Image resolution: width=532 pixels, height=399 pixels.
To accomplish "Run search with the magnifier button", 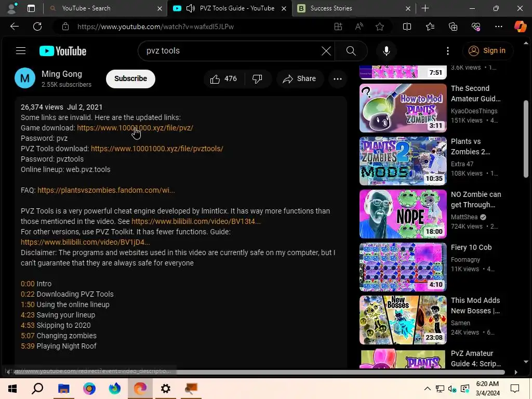I will click(351, 51).
